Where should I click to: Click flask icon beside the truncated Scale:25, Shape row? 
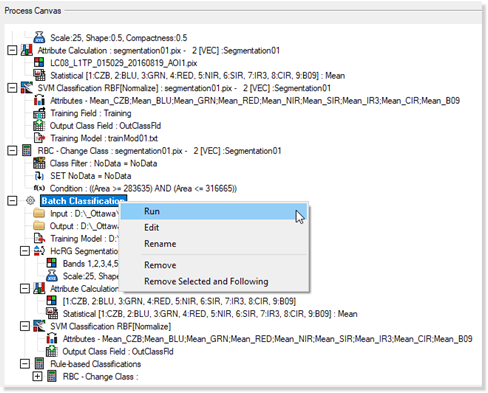pyautogui.click(x=52, y=276)
